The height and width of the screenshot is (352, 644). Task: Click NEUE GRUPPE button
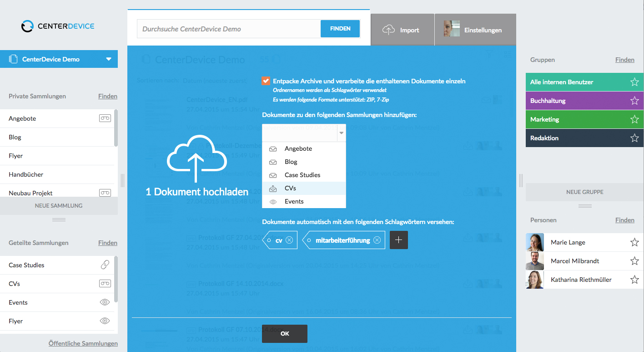(585, 192)
